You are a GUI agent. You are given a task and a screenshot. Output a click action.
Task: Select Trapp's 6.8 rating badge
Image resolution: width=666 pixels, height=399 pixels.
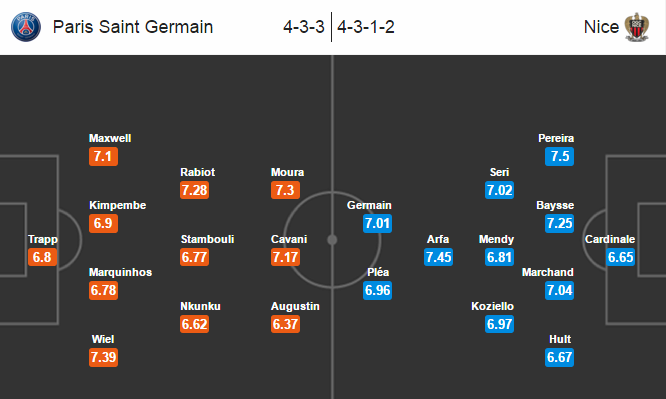point(42,257)
